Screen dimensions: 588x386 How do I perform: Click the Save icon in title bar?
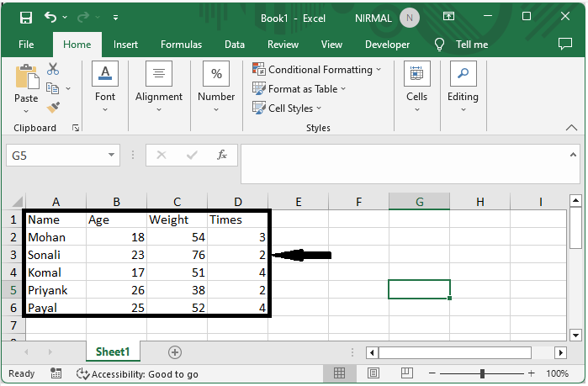[x=26, y=17]
